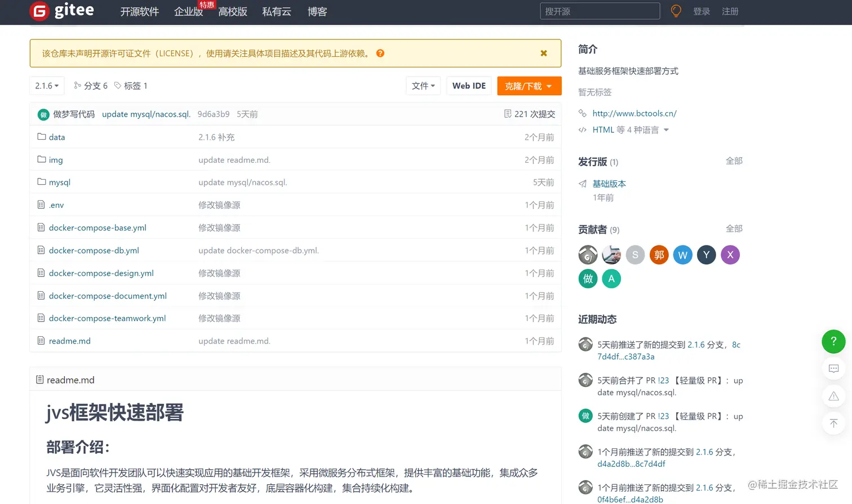Open contributor avatar A

[x=611, y=279]
